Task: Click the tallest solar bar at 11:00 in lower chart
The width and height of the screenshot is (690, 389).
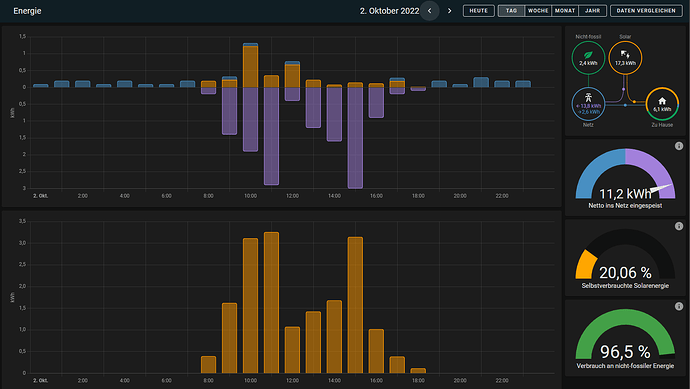Action: click(272, 303)
